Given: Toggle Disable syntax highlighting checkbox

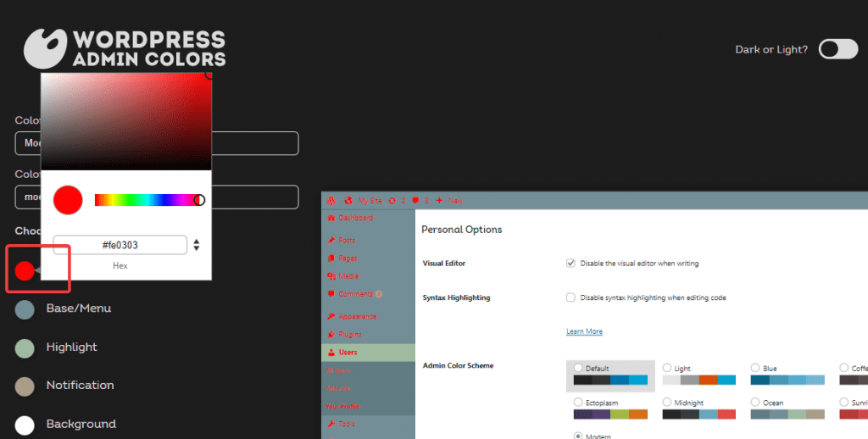Looking at the screenshot, I should 570,297.
